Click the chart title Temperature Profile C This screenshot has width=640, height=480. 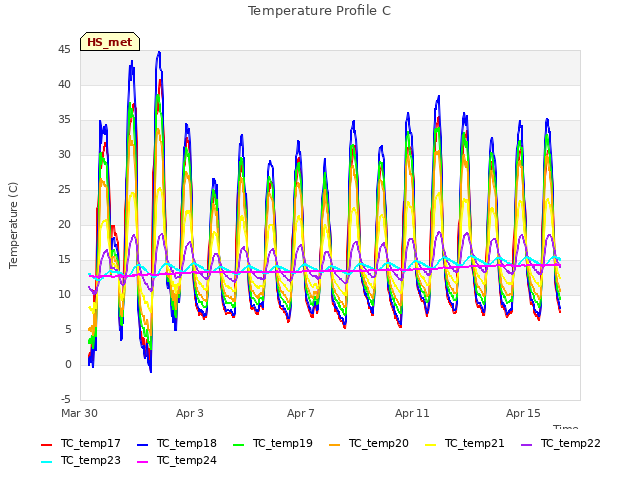[x=319, y=11]
